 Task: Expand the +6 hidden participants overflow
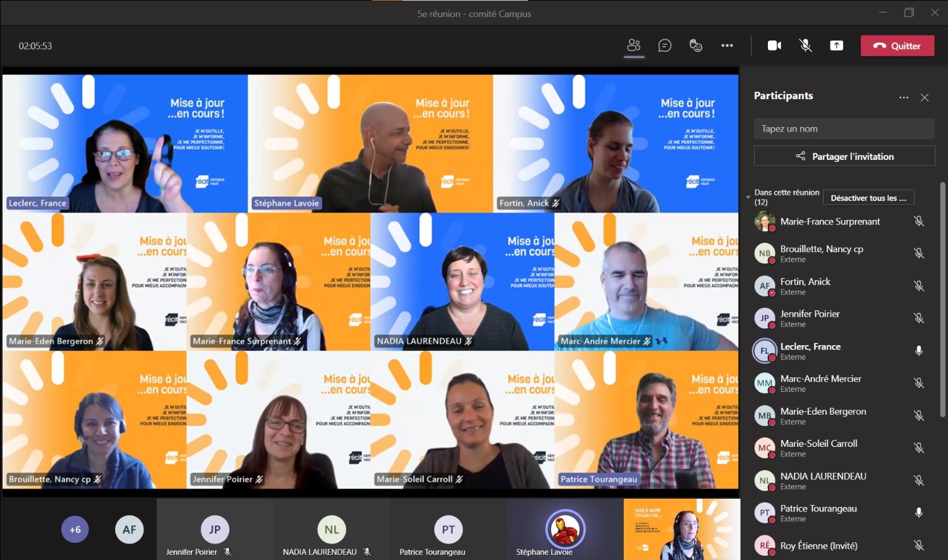(x=75, y=530)
